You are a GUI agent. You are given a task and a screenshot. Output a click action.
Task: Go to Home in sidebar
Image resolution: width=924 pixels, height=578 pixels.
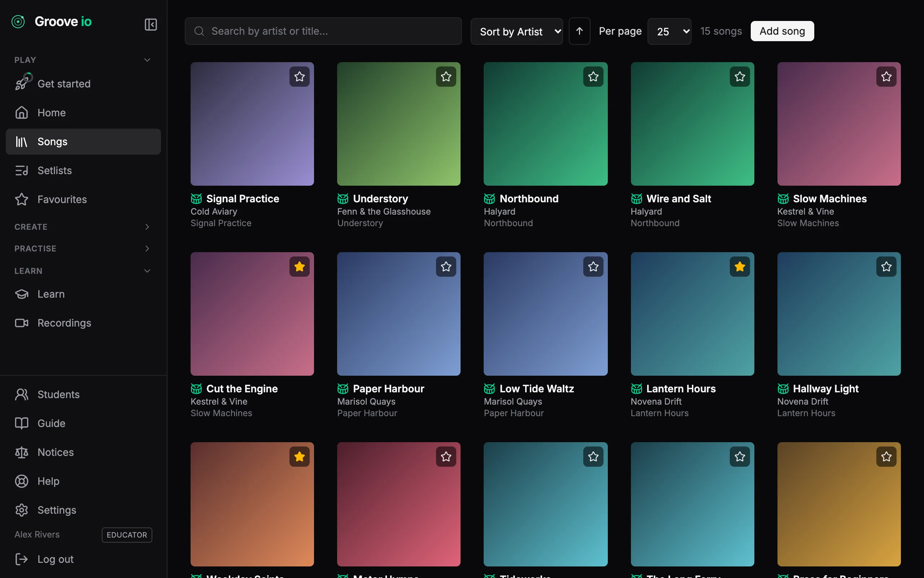point(83,113)
